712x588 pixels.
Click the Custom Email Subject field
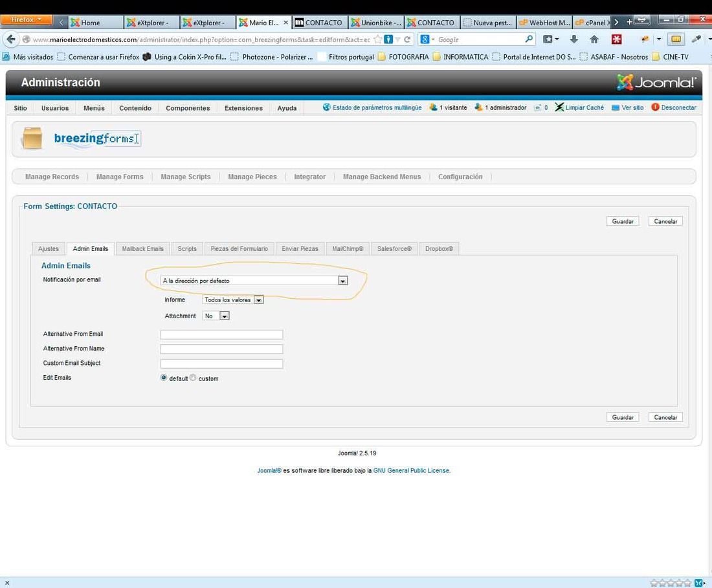(221, 364)
